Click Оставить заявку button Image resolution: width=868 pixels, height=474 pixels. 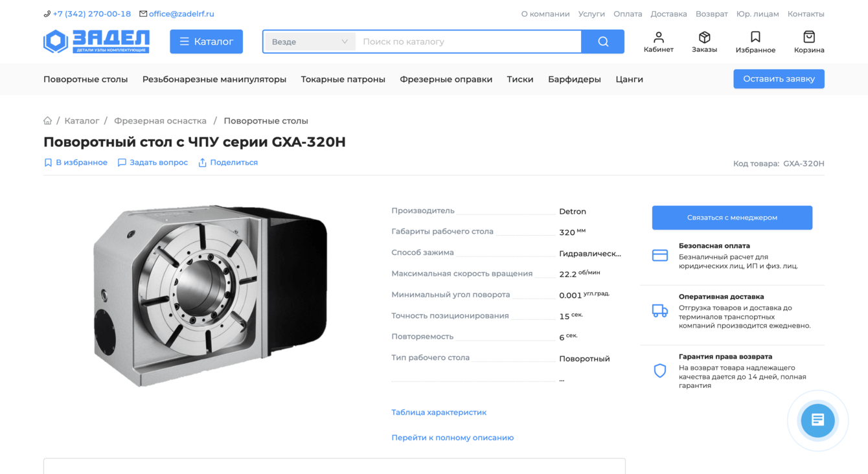(x=779, y=79)
